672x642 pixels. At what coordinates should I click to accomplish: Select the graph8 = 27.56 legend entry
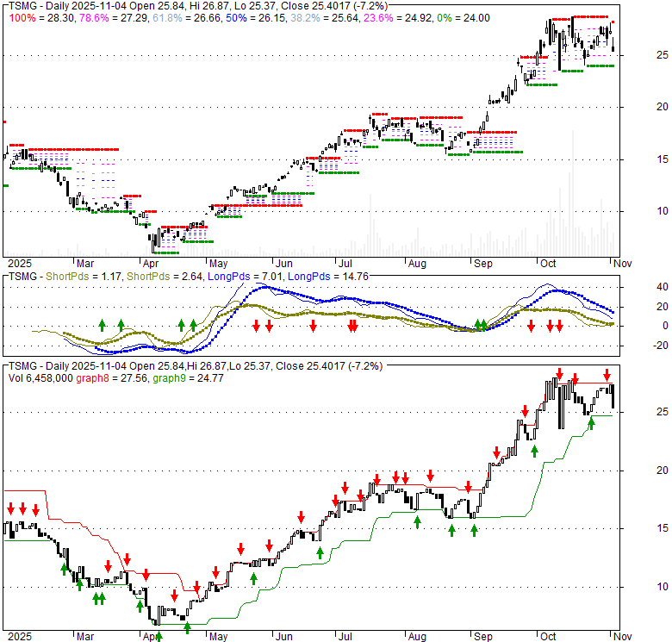(x=111, y=378)
